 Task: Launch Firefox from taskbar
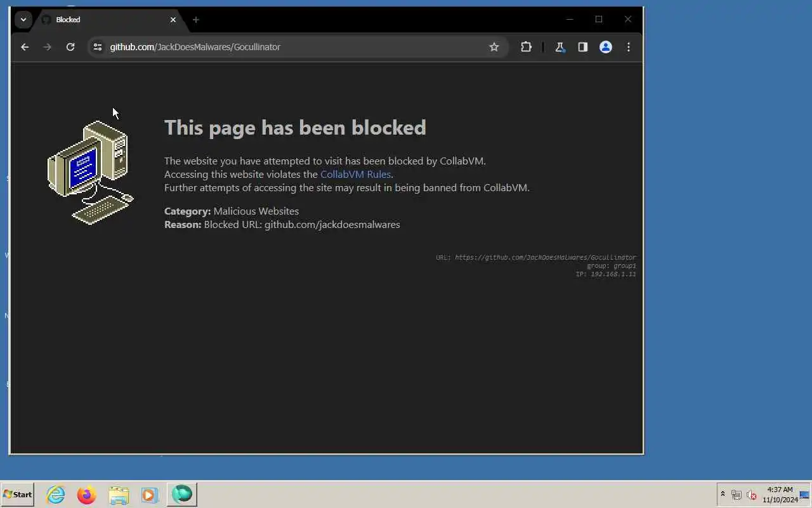pyautogui.click(x=87, y=495)
